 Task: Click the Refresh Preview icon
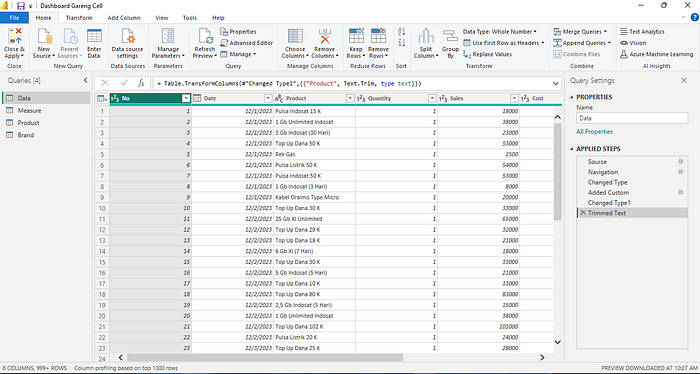click(x=205, y=36)
